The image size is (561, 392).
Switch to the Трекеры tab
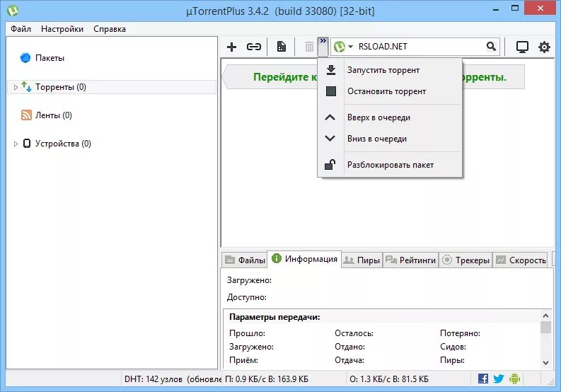pos(465,260)
